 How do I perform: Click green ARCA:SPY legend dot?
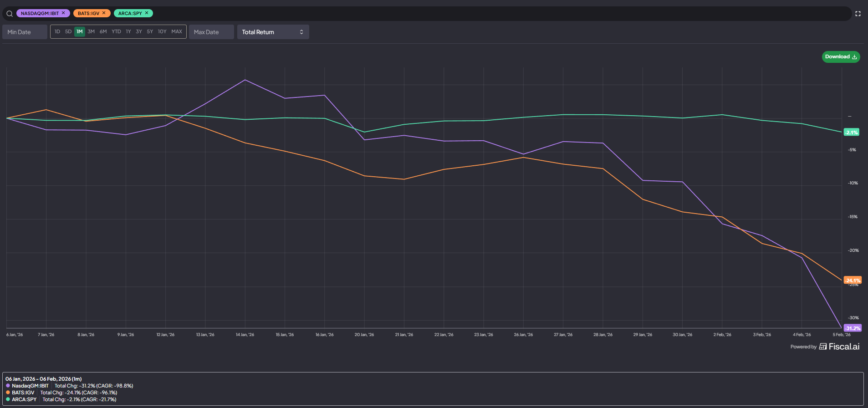coord(8,399)
